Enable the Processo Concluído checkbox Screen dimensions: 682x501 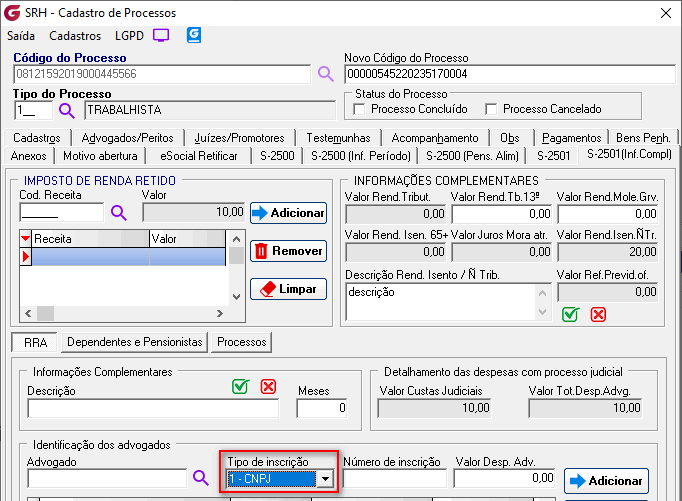click(x=361, y=109)
